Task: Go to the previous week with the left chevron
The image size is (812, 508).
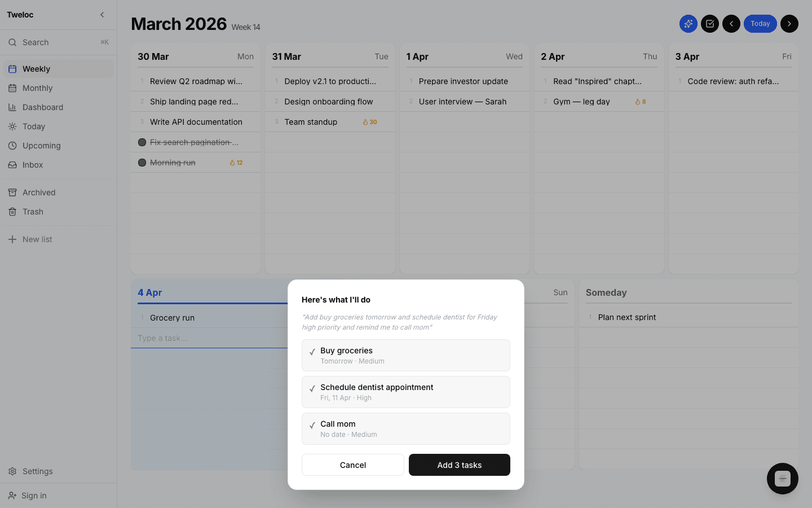Action: click(x=731, y=24)
